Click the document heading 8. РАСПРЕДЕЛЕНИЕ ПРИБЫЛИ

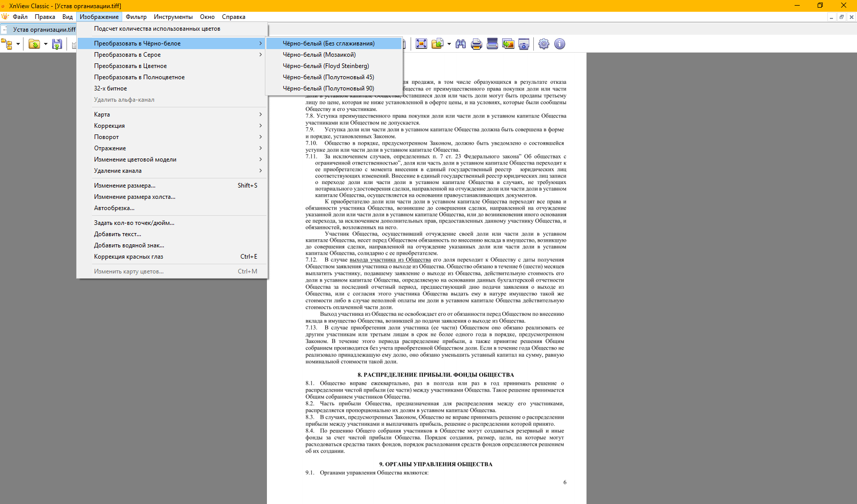point(436,375)
